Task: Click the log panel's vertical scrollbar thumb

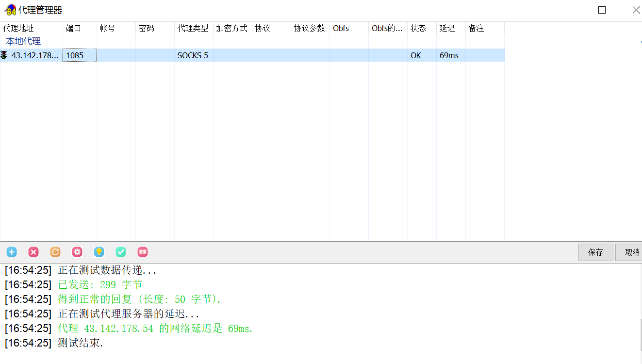Action: click(x=640, y=334)
